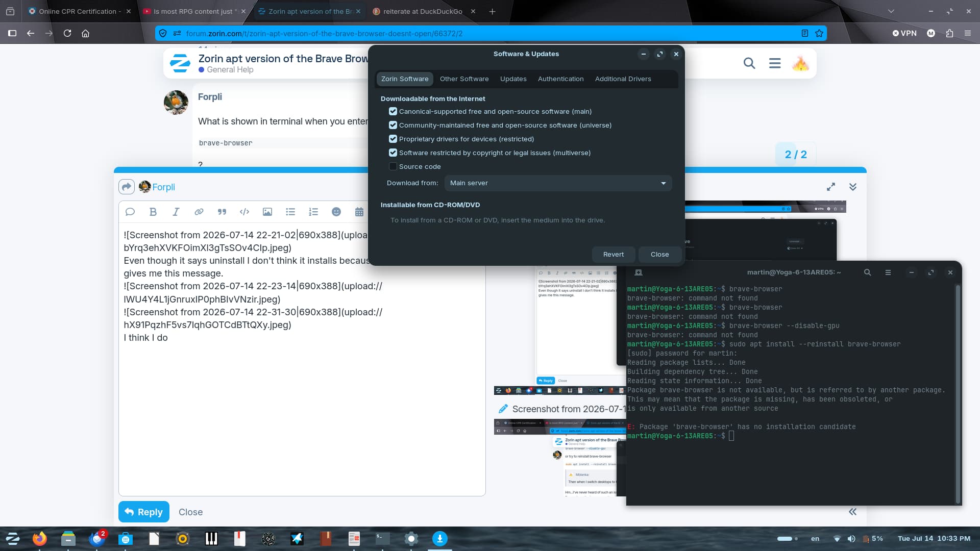Open the forum user avatar menu
Viewport: 980px width, 551px height.
(800, 63)
